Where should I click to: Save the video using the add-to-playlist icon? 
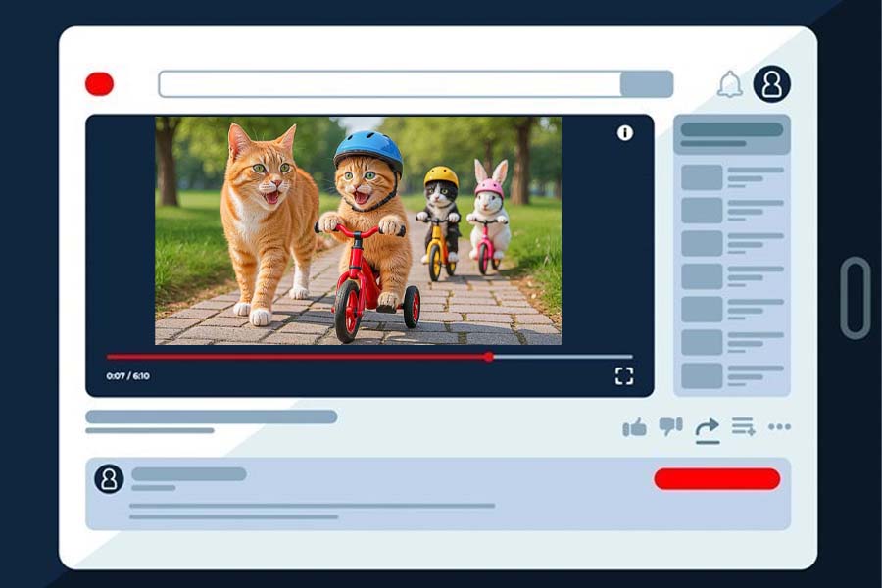[x=743, y=427]
